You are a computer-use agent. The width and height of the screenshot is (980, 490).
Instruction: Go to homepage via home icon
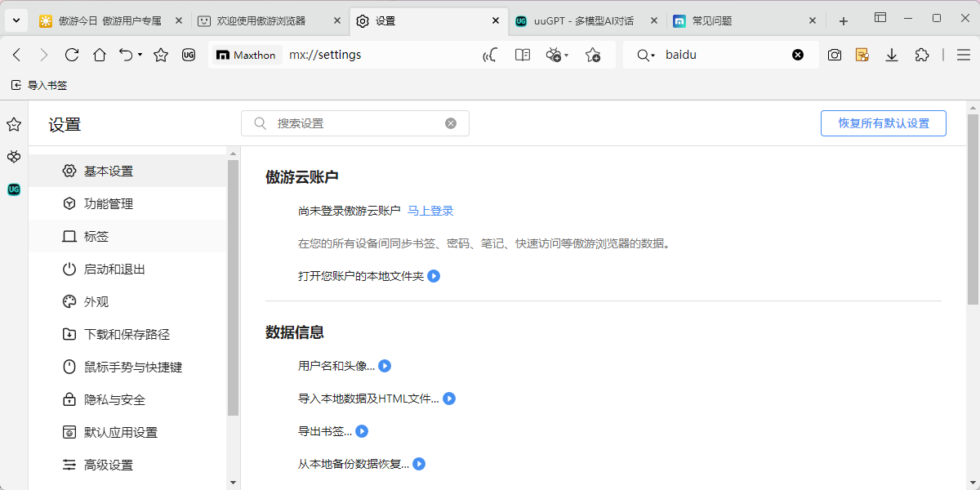pyautogui.click(x=100, y=55)
